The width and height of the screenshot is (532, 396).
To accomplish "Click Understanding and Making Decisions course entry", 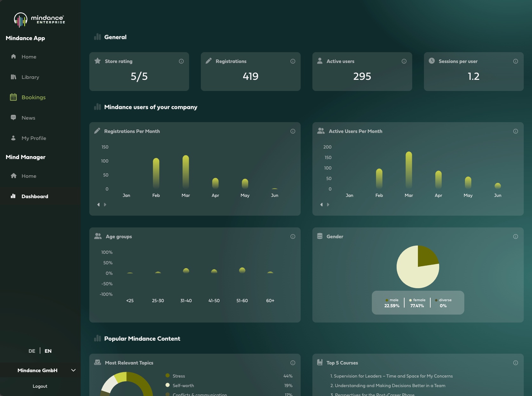I will [x=388, y=386].
